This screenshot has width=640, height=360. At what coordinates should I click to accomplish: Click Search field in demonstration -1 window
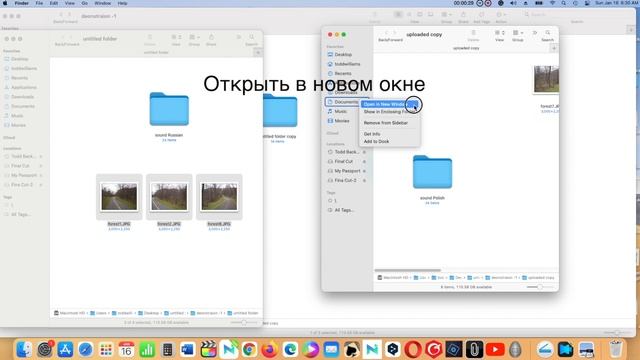[576, 15]
